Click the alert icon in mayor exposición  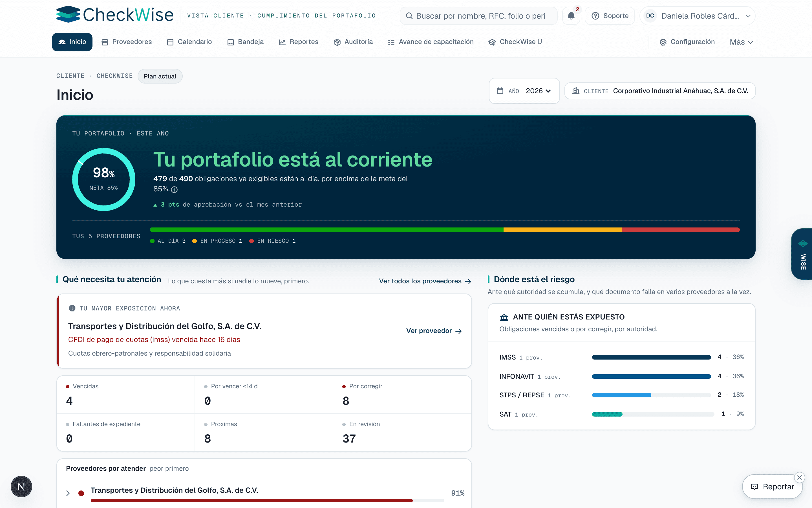coord(72,308)
